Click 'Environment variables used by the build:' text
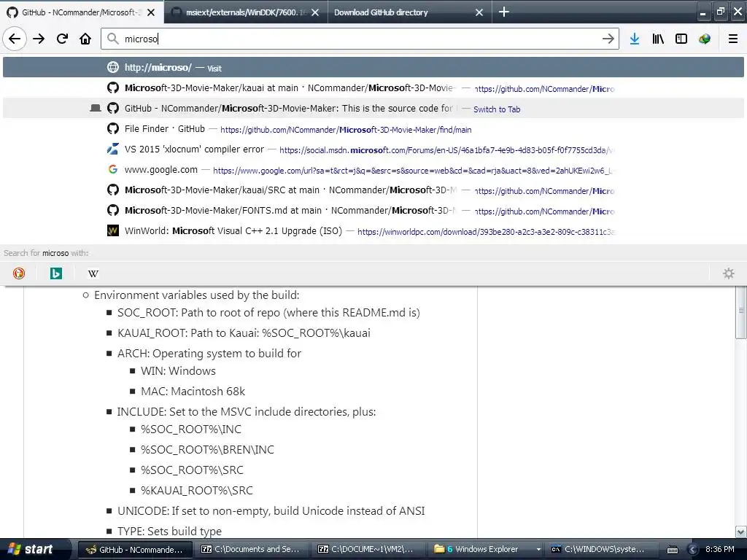 click(197, 295)
